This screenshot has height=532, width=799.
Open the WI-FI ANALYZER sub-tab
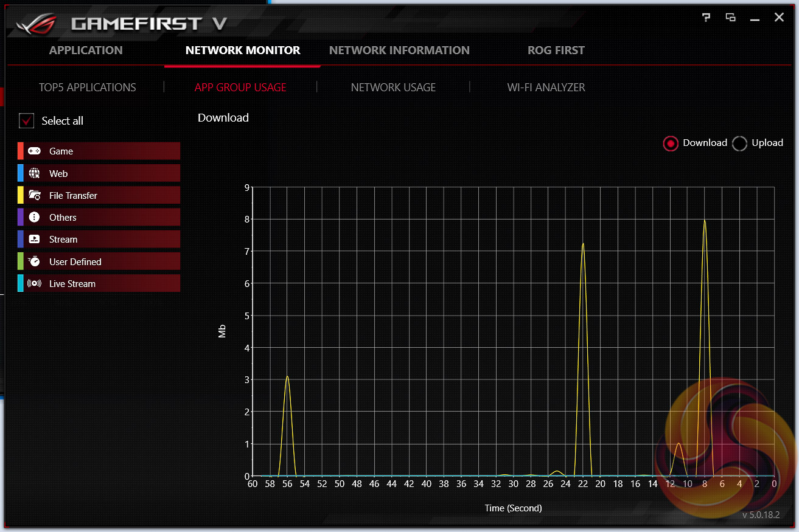point(546,88)
